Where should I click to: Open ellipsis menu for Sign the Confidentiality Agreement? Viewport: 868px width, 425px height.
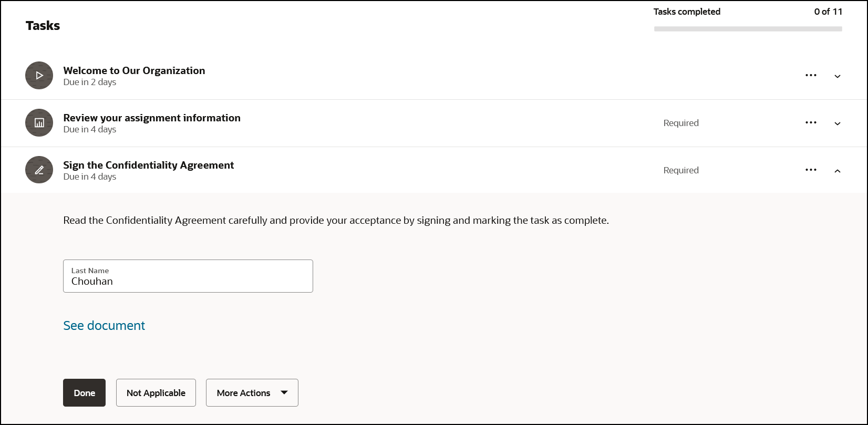811,170
